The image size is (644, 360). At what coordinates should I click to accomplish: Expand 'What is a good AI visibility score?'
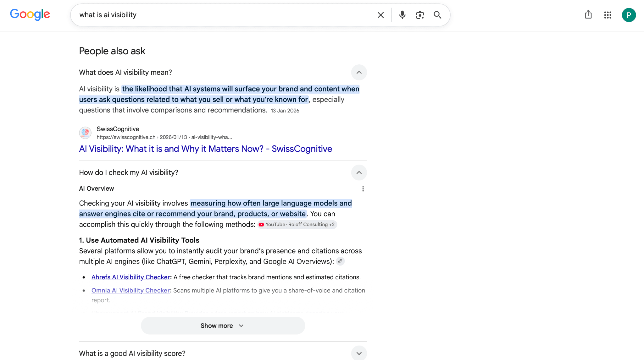pos(359,353)
